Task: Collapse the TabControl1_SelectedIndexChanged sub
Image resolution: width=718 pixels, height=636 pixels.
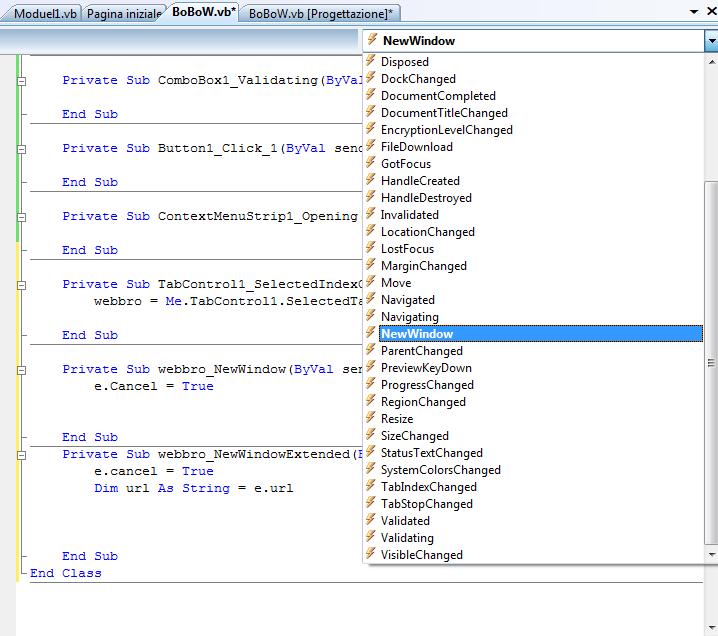Action: (x=21, y=285)
